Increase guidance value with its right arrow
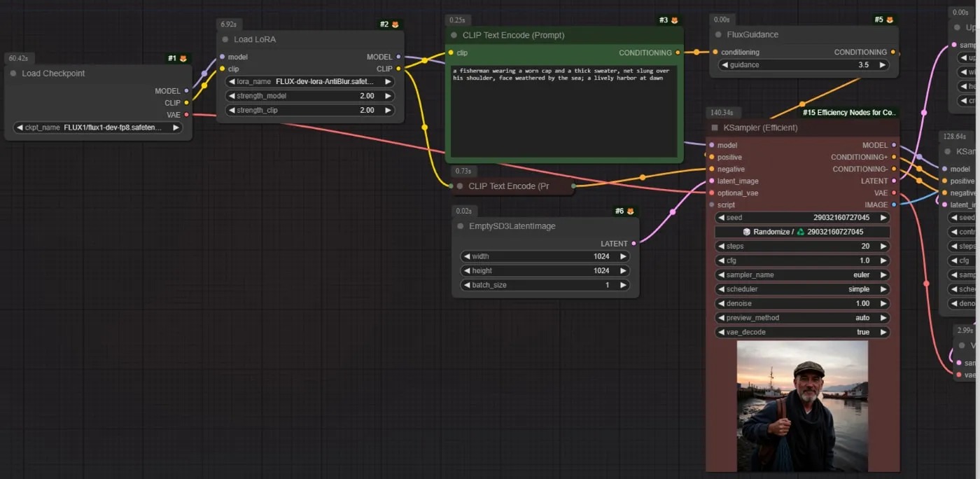The width and height of the screenshot is (980, 479). [x=883, y=64]
